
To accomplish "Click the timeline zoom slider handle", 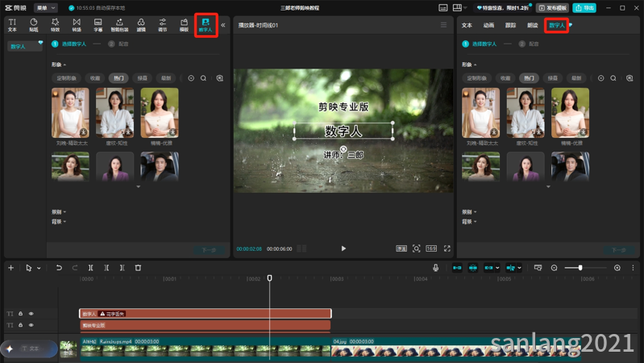I will 580,268.
